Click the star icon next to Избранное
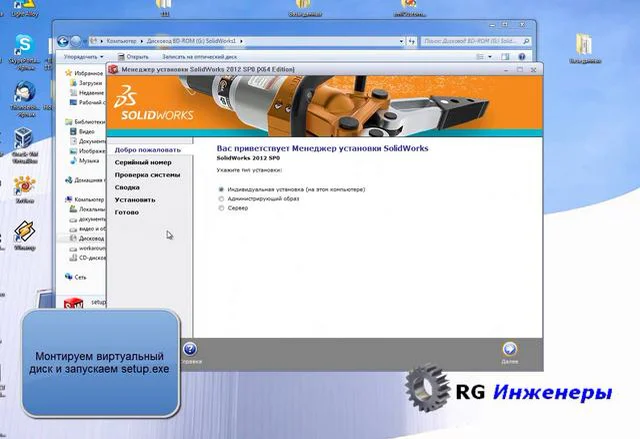Viewport: 640px width, 439px height. click(69, 73)
